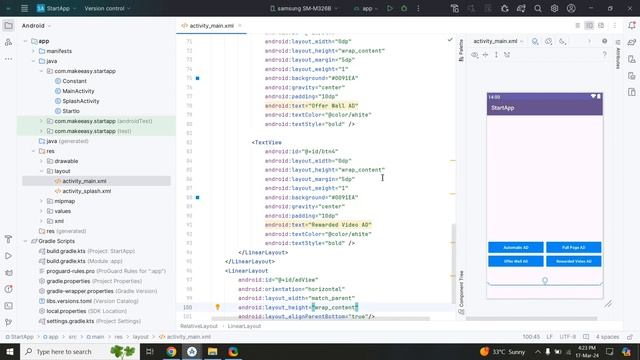640x360 pixels.
Task: Switch editor to Code only view
Action: (x=578, y=26)
